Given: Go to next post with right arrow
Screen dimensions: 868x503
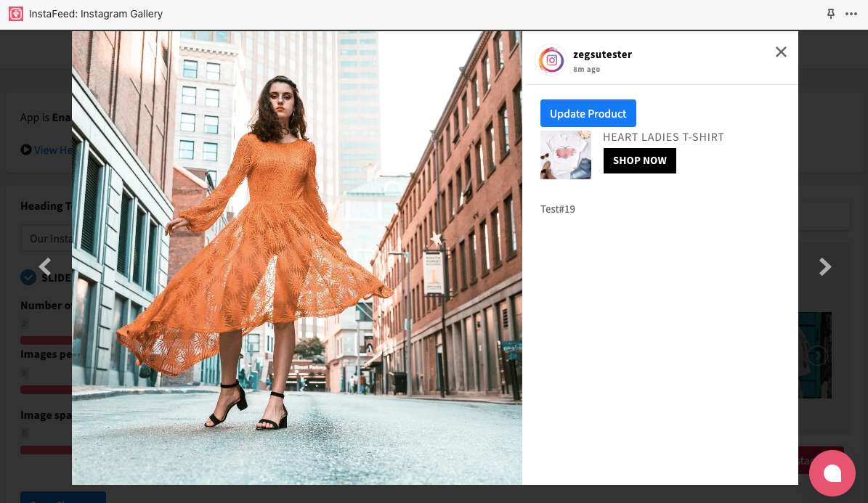Looking at the screenshot, I should pos(824,267).
